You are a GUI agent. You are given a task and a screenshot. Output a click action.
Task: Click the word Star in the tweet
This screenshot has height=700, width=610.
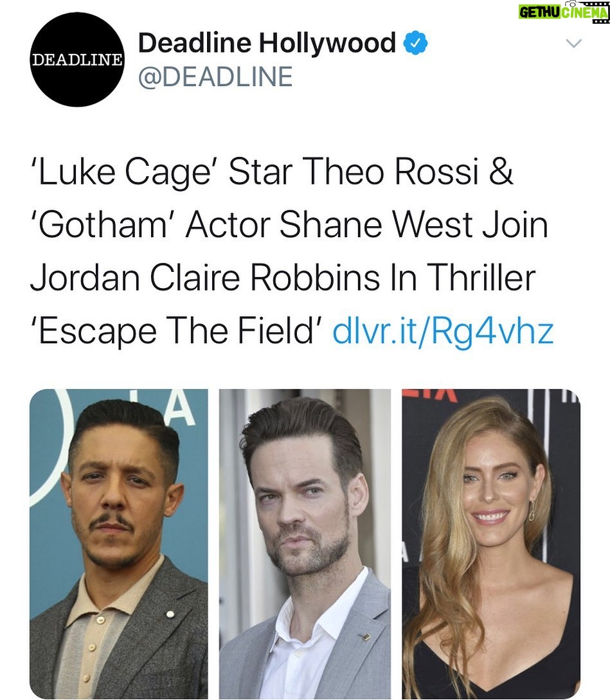point(261,172)
